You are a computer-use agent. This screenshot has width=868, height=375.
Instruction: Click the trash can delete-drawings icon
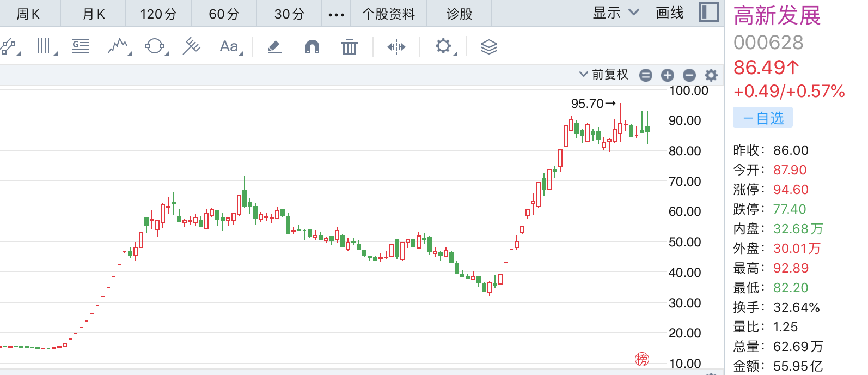(349, 47)
